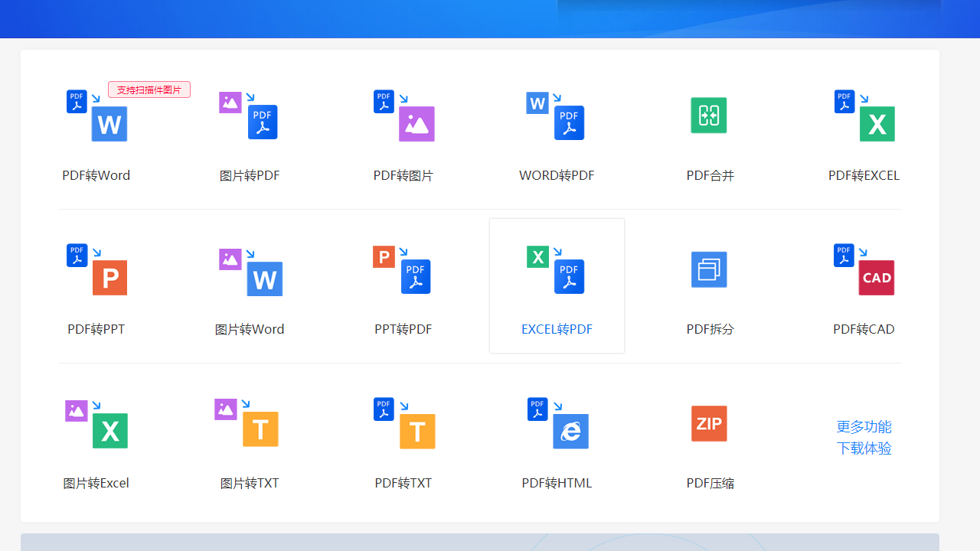
Task: Select the 图片转Excel icon
Action: 96,424
